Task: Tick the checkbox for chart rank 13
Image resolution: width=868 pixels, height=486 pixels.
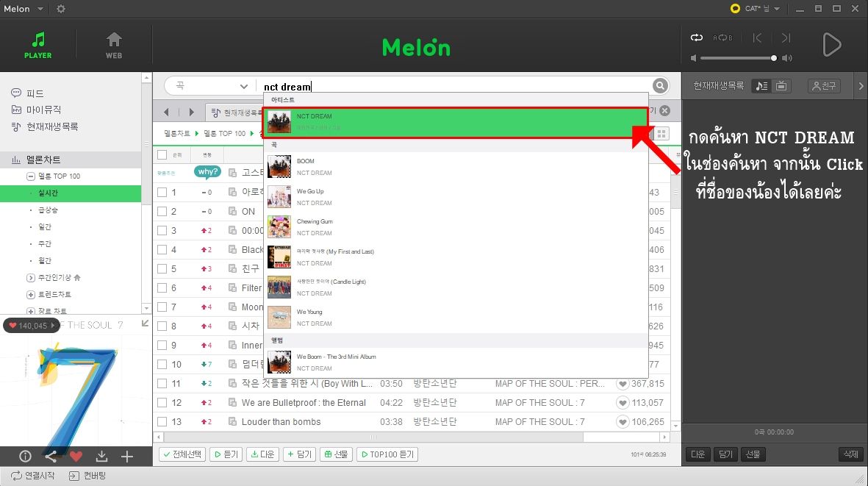Action: point(162,422)
